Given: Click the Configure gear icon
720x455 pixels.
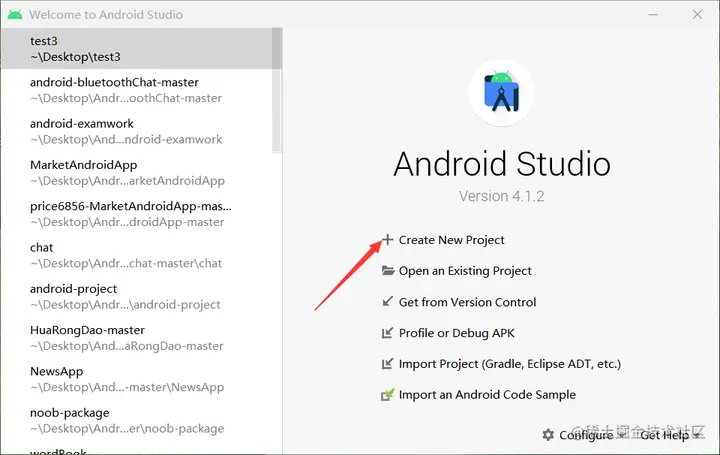Looking at the screenshot, I should (x=548, y=435).
